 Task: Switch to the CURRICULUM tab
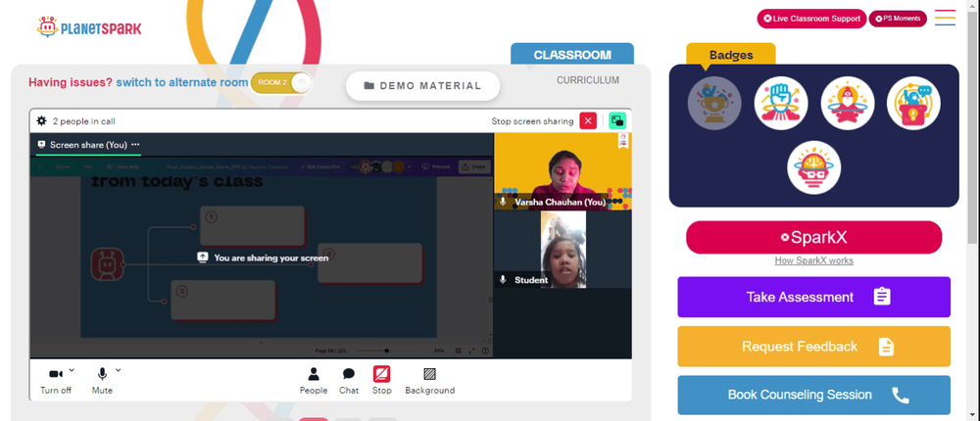tap(588, 80)
